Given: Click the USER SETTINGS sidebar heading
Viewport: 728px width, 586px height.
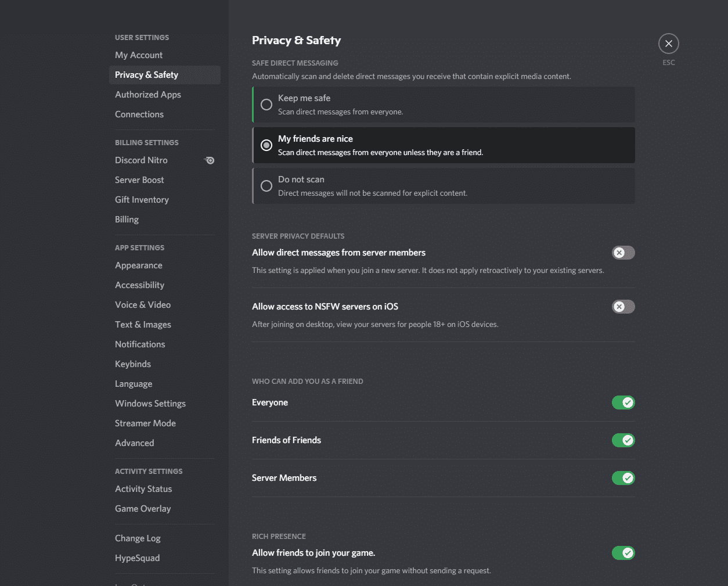Looking at the screenshot, I should coord(142,38).
